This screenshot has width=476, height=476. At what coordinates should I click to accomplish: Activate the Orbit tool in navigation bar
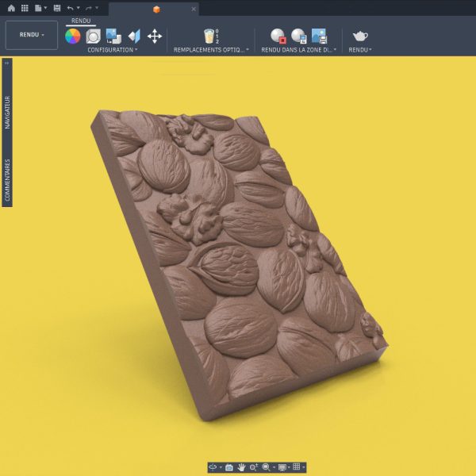tap(213, 467)
